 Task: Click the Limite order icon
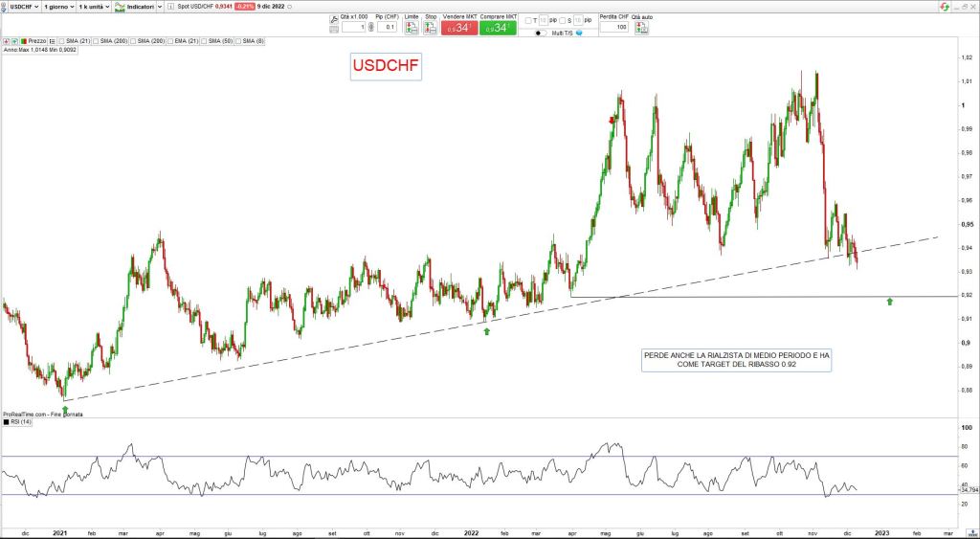(x=411, y=27)
